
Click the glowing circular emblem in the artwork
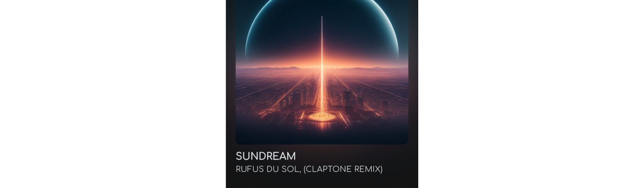322,116
